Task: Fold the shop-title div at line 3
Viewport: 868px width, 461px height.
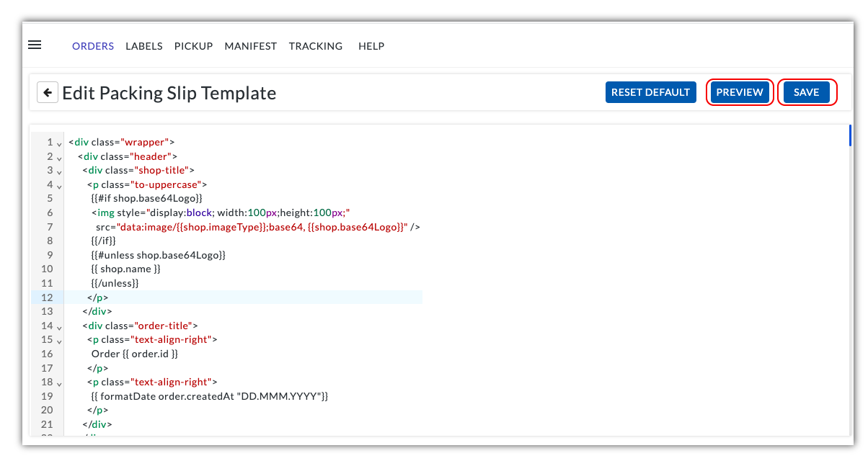Action: tap(59, 171)
